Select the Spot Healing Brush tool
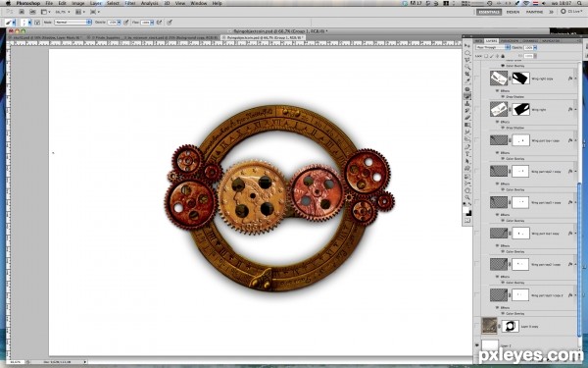Image resolution: width=588 pixels, height=368 pixels. (x=467, y=89)
